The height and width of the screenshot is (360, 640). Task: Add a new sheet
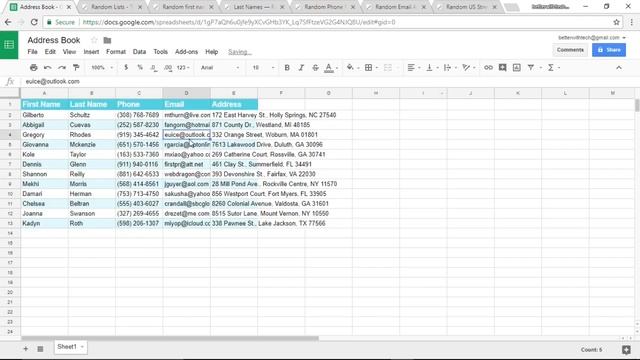click(x=25, y=349)
